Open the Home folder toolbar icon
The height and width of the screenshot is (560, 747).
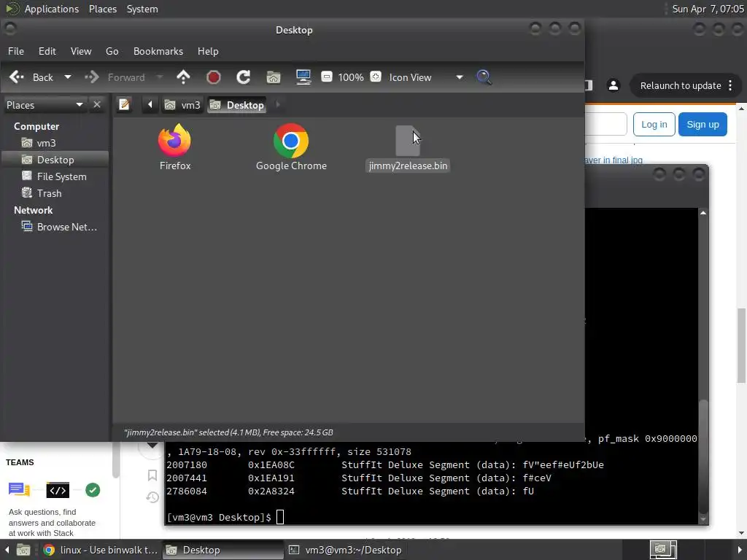coord(274,77)
